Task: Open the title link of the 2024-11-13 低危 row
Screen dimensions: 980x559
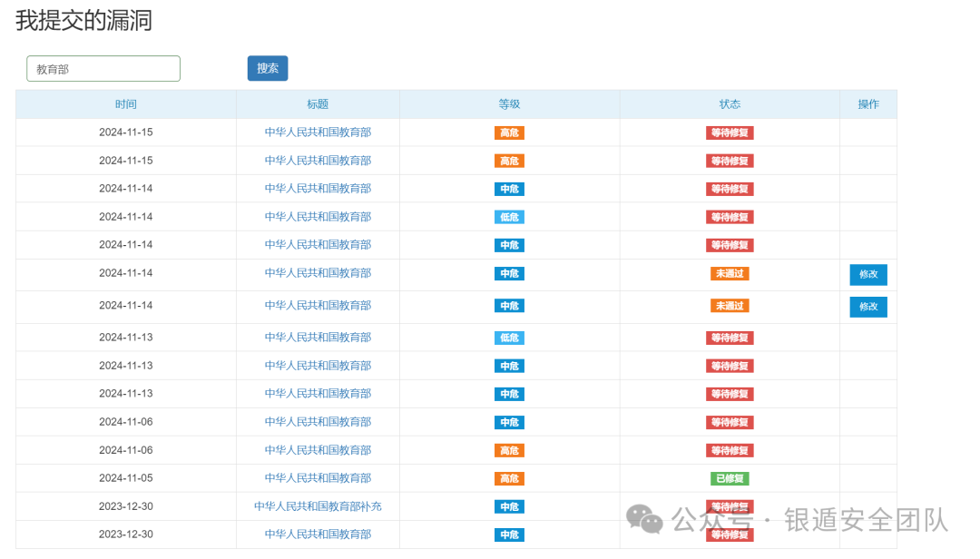Action: coord(318,338)
